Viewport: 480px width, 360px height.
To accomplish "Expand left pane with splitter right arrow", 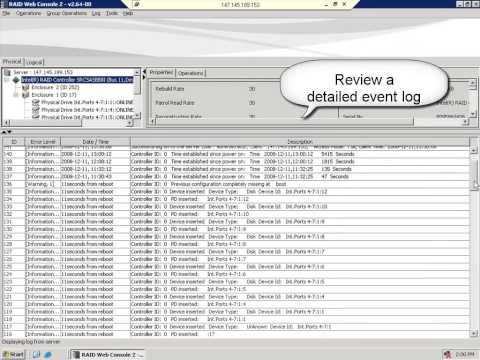I will coord(144,77).
